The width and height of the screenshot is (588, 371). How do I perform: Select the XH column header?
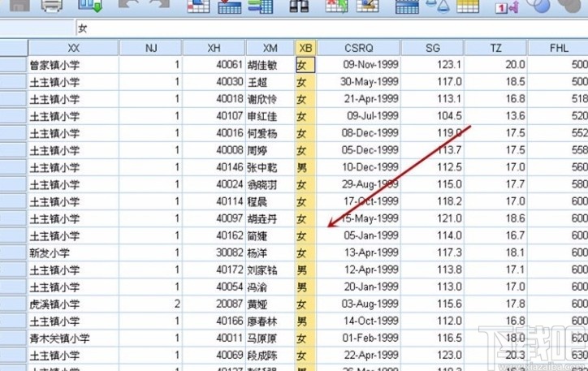(214, 48)
